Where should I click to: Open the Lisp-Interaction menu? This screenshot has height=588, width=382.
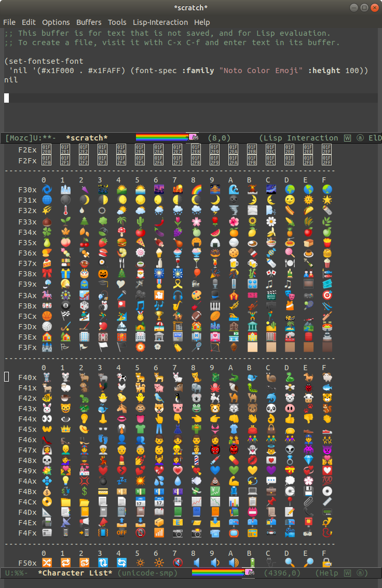point(160,22)
